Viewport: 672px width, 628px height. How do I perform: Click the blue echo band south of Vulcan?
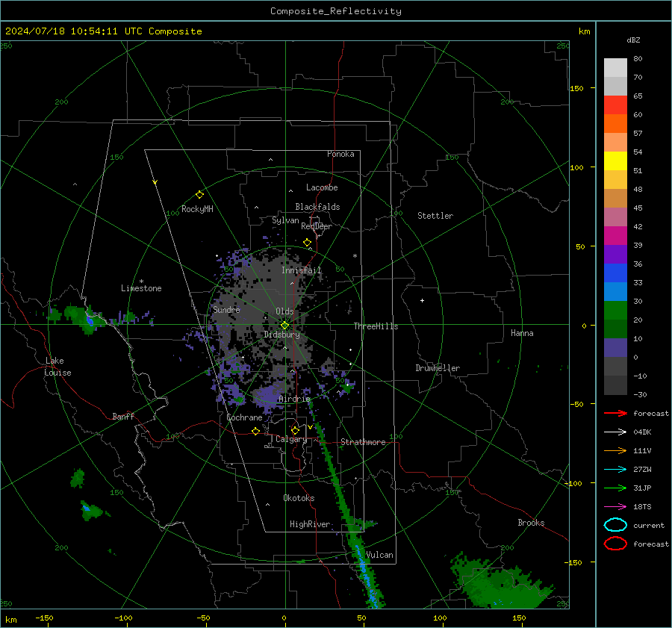pos(367,576)
